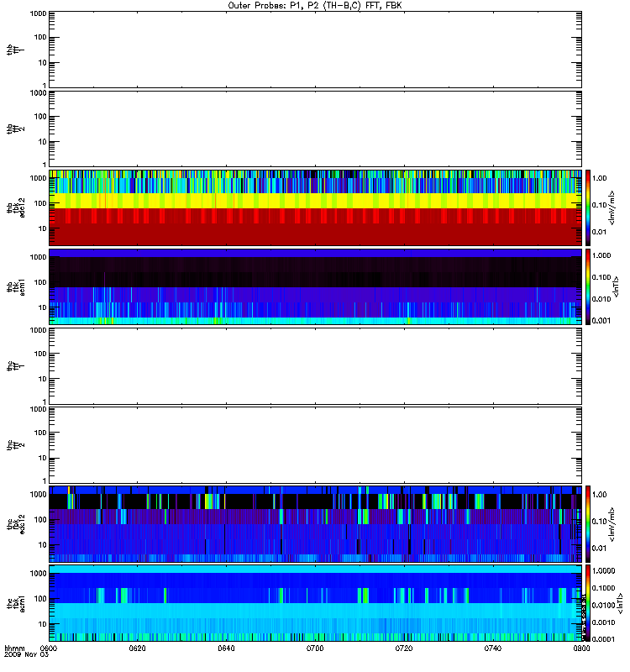Click the thc fbk edc12 spectrogram panel
The height and width of the screenshot is (672, 630).
(315, 523)
